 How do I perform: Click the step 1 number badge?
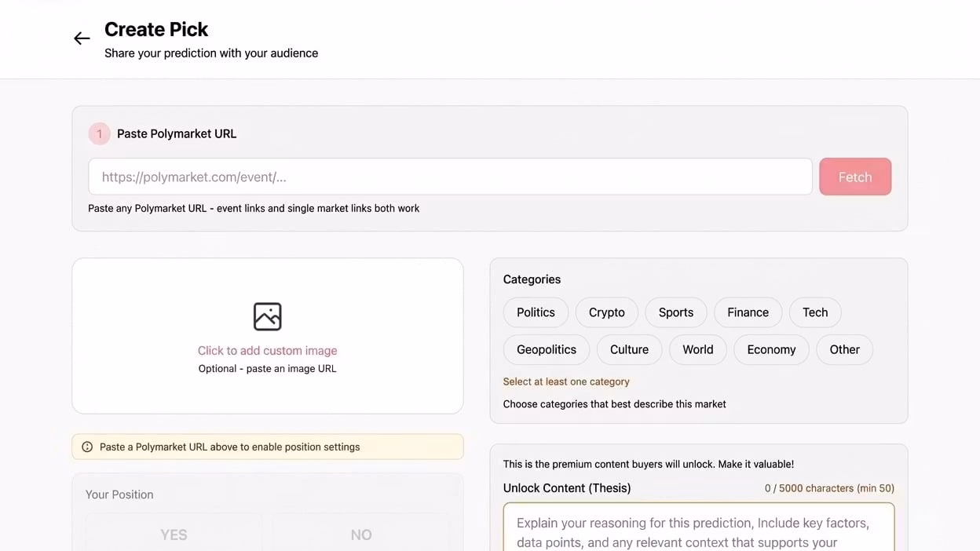coord(99,133)
